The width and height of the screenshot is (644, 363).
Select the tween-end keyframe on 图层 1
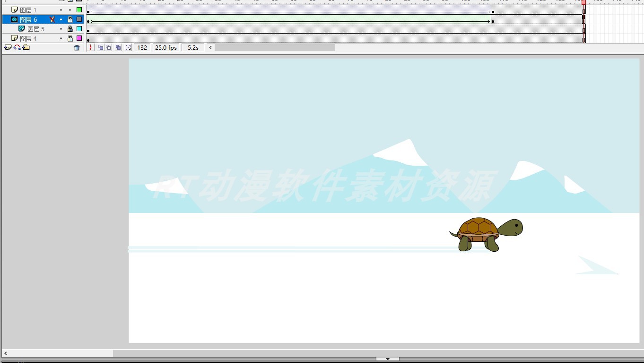(x=493, y=12)
